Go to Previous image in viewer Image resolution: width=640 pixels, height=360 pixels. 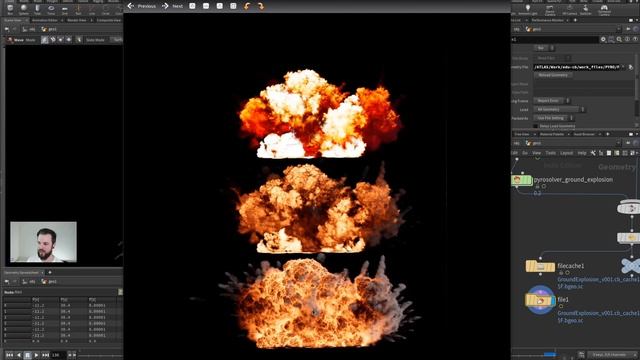click(x=141, y=6)
